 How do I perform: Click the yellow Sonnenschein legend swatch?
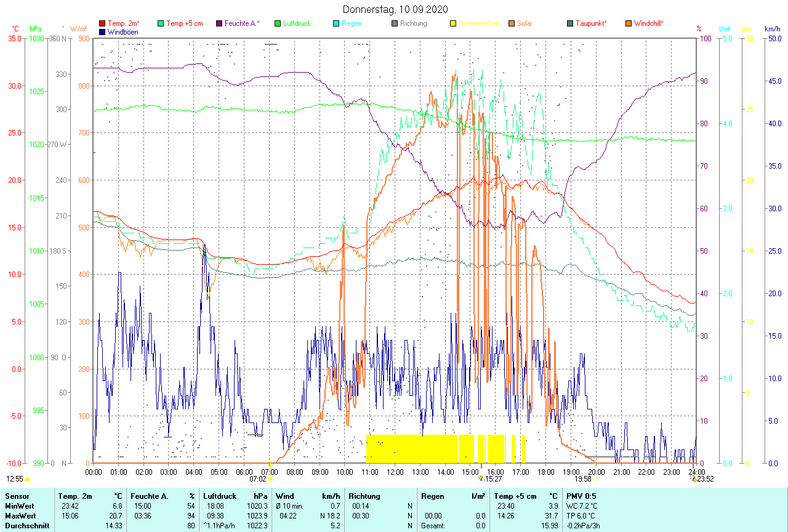[453, 24]
